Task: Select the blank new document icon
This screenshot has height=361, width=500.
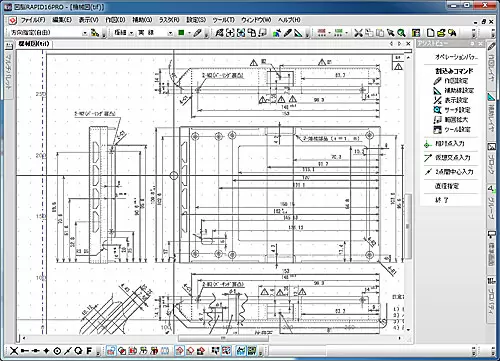Action: [x=431, y=33]
